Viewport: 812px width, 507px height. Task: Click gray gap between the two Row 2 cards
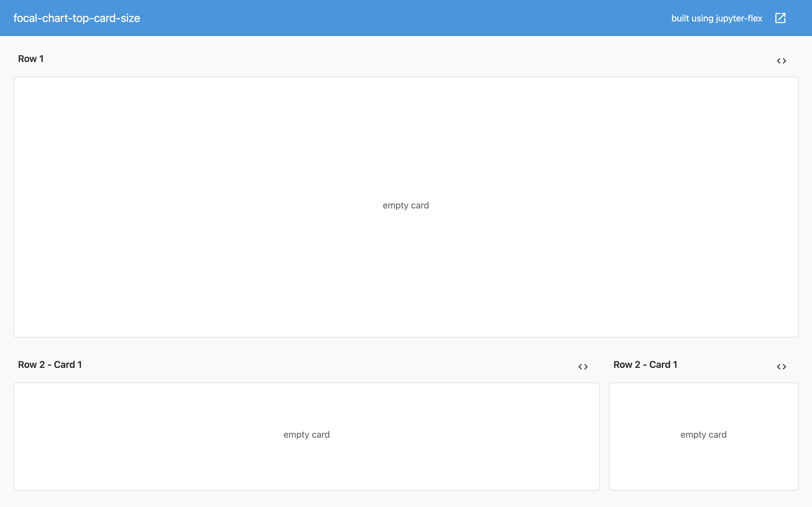click(604, 436)
